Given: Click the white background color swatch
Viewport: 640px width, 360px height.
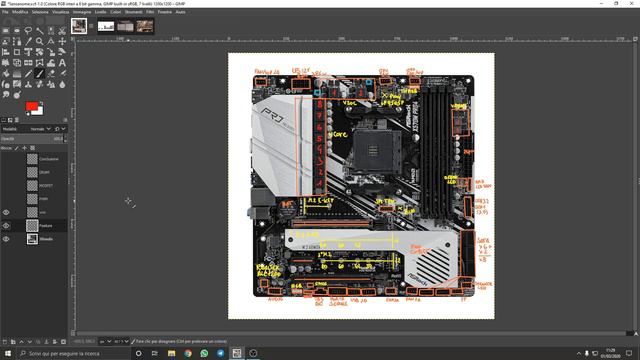Looking at the screenshot, I should click(x=40, y=111).
